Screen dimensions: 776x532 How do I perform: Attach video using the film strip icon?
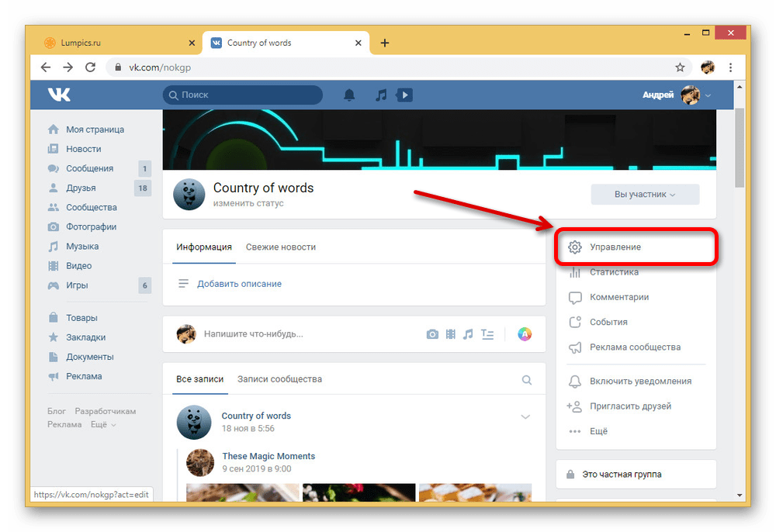[450, 334]
